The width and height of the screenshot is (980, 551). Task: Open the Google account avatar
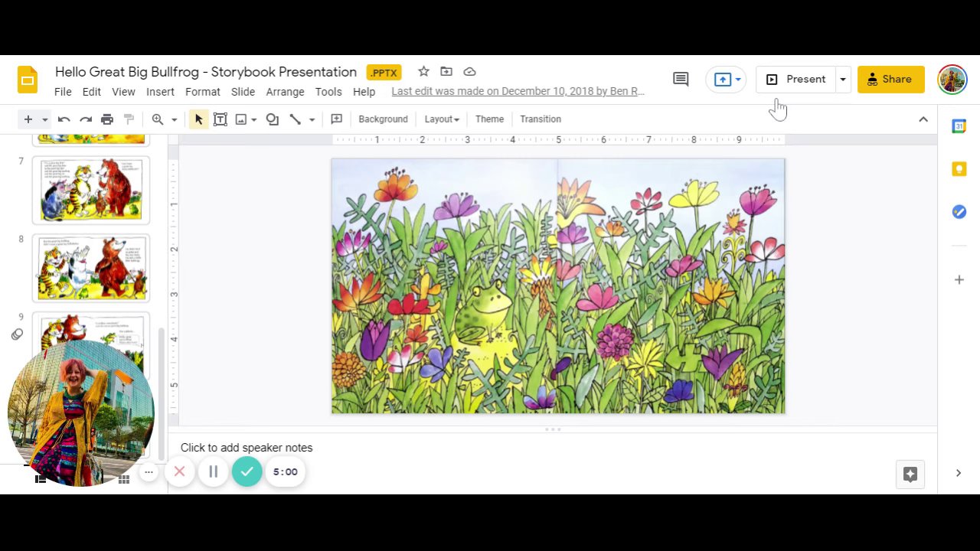pyautogui.click(x=952, y=80)
